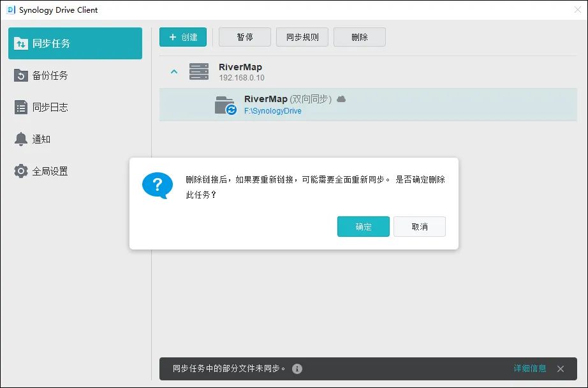Screen dimensions: 588x388
Task: Collapse the RiverMap server chevron
Action: tap(173, 71)
